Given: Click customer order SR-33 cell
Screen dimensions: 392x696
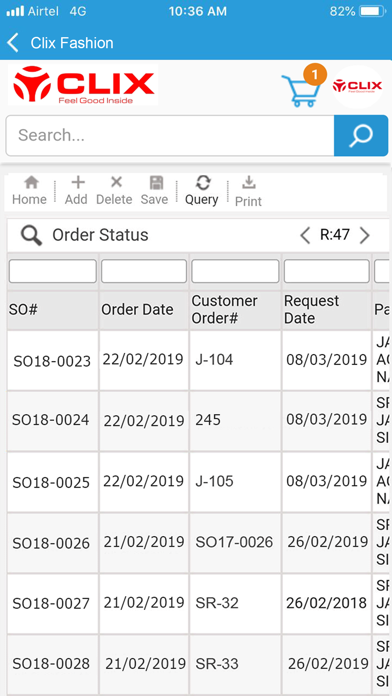Looking at the screenshot, I should click(235, 664).
